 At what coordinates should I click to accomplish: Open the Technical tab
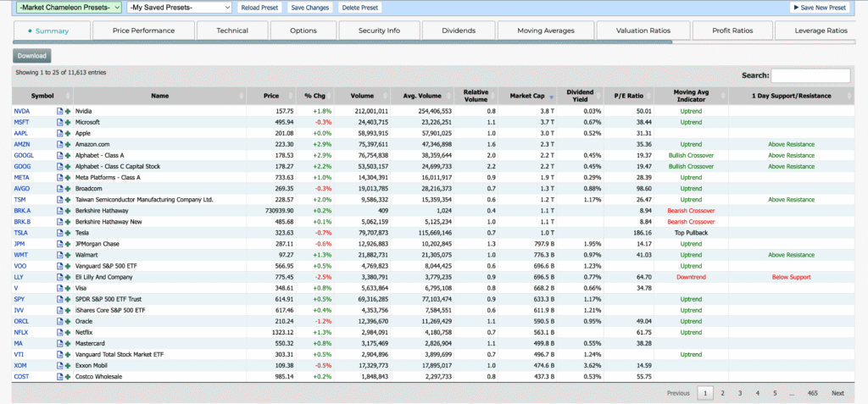tap(232, 30)
